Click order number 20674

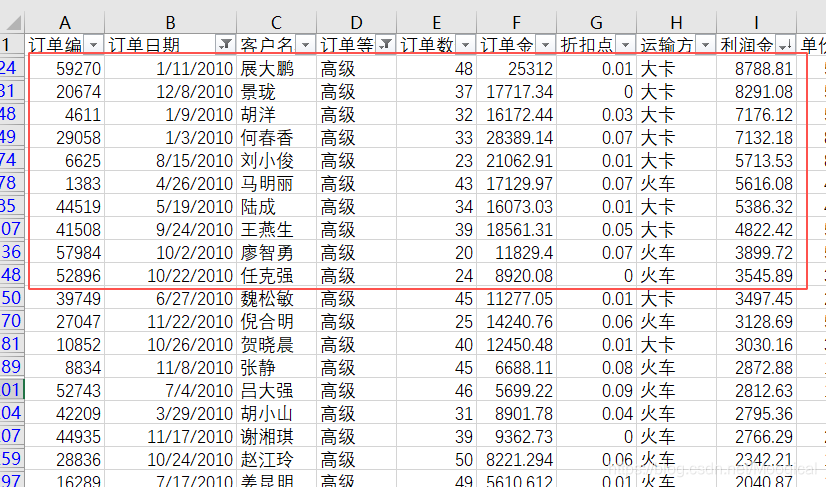[78, 92]
